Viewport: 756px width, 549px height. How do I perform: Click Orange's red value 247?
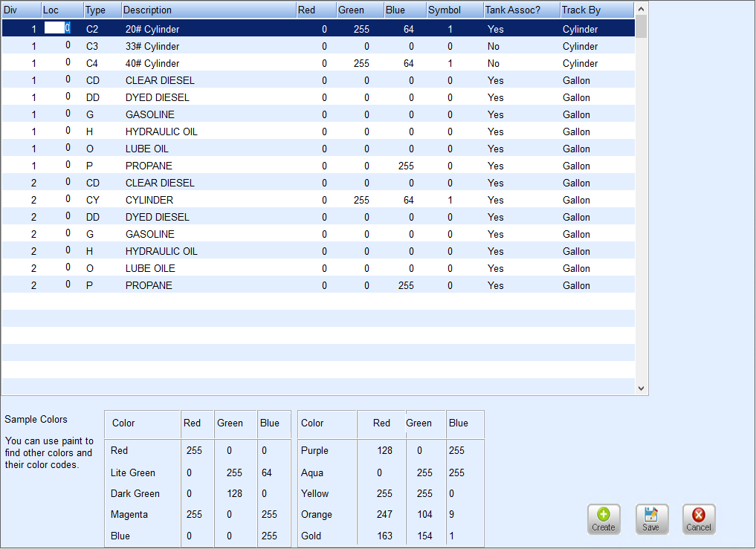point(384,514)
